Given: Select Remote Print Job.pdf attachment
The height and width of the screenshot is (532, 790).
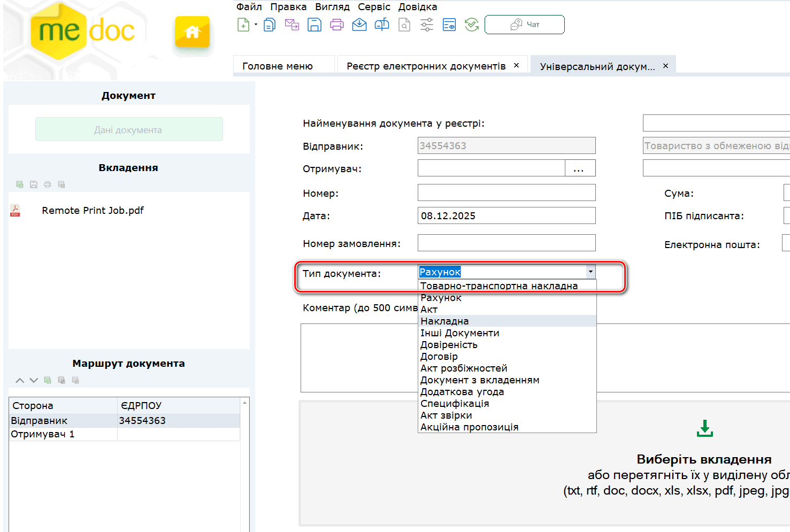Looking at the screenshot, I should tap(93, 211).
